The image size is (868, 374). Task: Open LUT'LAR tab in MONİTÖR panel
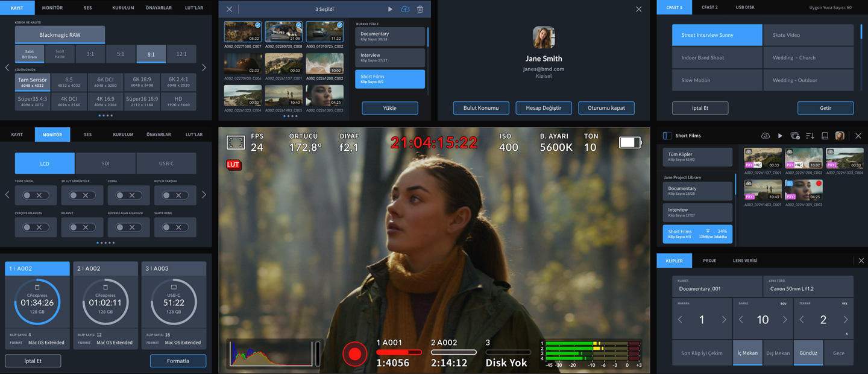(194, 135)
